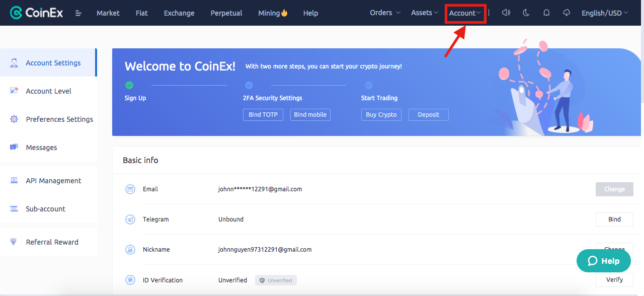Select Preferences Settings in sidebar
Screen dimensions: 644x296
tap(48, 119)
